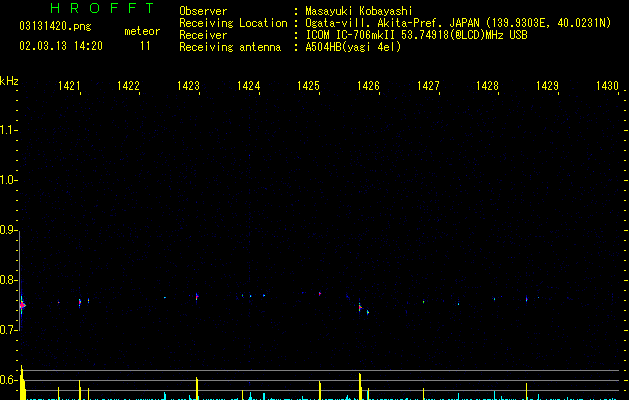Click the 1422 time axis label
Image resolution: width=629 pixels, height=400 pixels.
pos(128,86)
